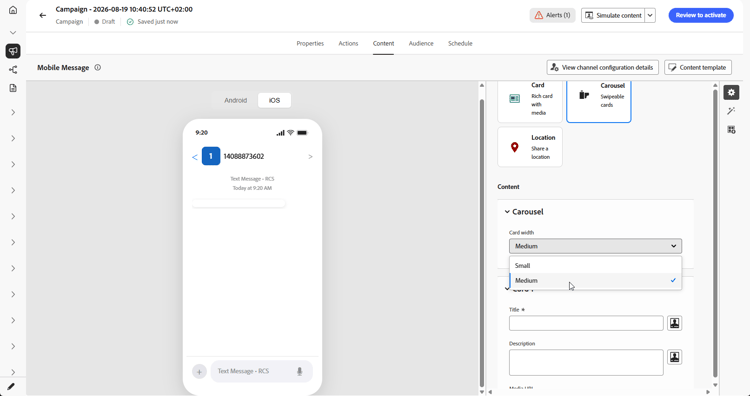Select the Card rich card type
The image size is (750, 396).
[x=530, y=101]
